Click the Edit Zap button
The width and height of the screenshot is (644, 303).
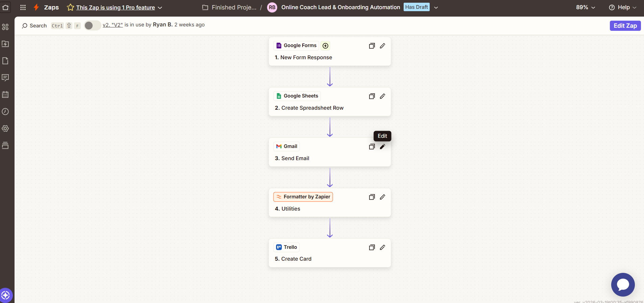coord(625,26)
